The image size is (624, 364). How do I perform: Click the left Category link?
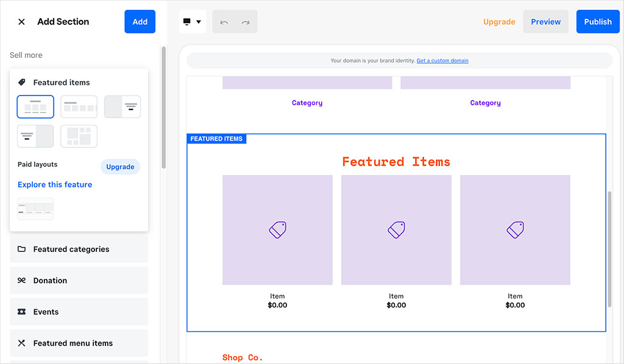click(x=307, y=103)
